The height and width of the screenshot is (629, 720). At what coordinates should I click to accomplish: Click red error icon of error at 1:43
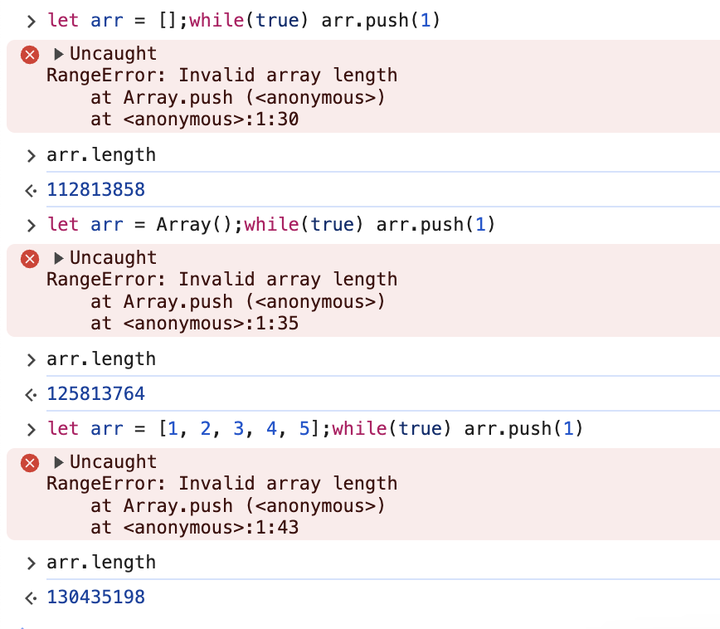tap(30, 463)
